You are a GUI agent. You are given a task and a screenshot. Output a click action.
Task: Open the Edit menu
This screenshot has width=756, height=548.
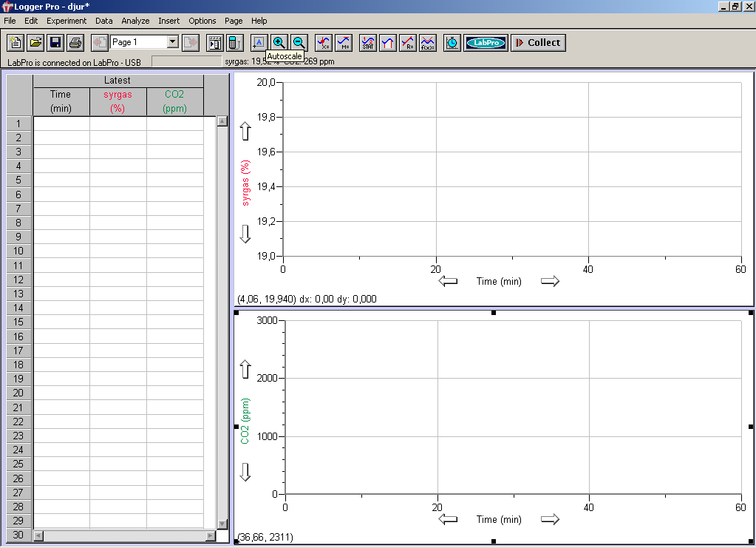31,21
